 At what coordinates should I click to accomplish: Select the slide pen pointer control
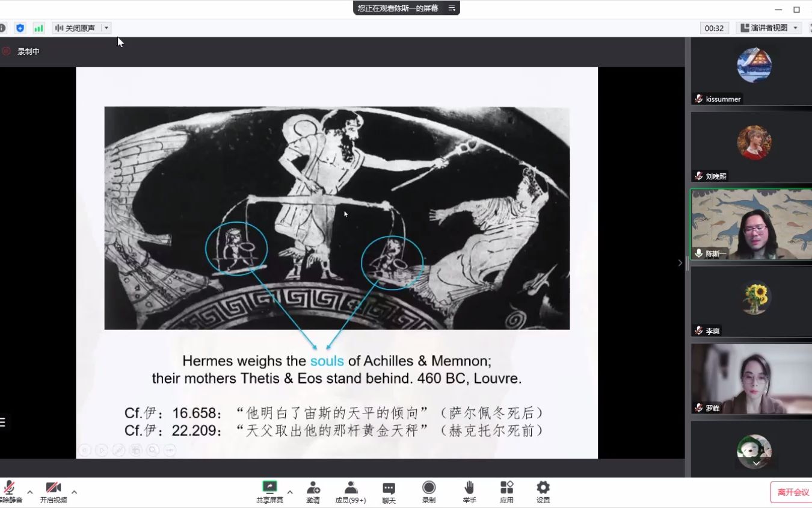pos(119,450)
